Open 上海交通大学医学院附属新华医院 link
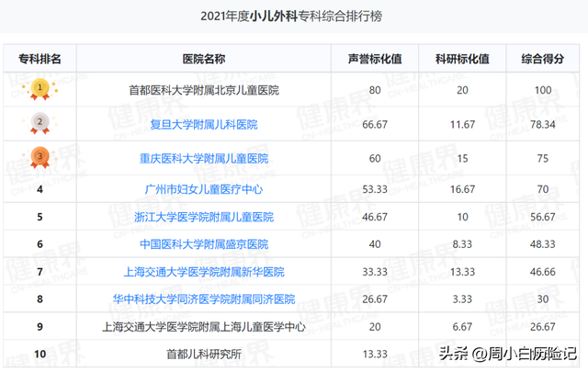The image size is (588, 372). coord(204,272)
